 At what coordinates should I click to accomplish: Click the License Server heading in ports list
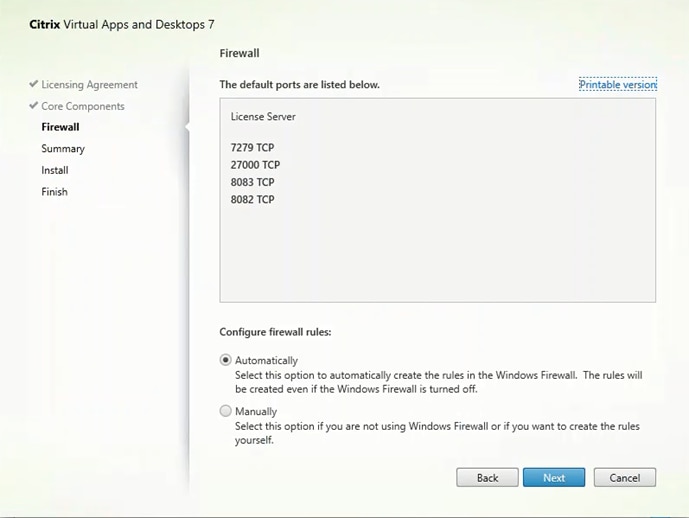(263, 117)
